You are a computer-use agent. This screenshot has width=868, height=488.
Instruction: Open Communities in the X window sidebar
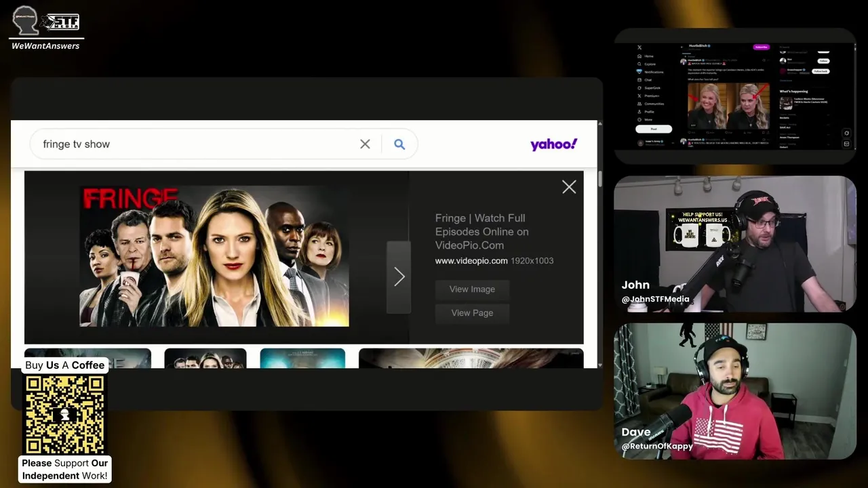651,104
